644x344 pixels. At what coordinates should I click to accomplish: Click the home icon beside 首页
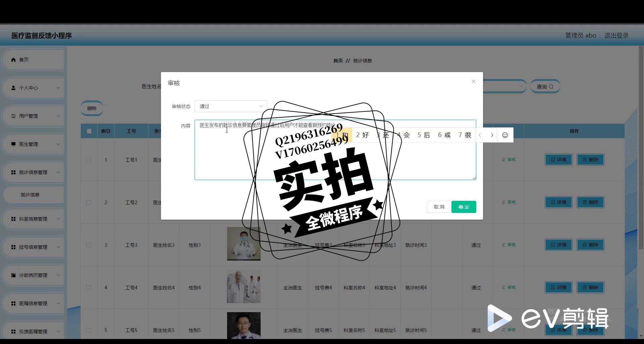click(x=13, y=60)
